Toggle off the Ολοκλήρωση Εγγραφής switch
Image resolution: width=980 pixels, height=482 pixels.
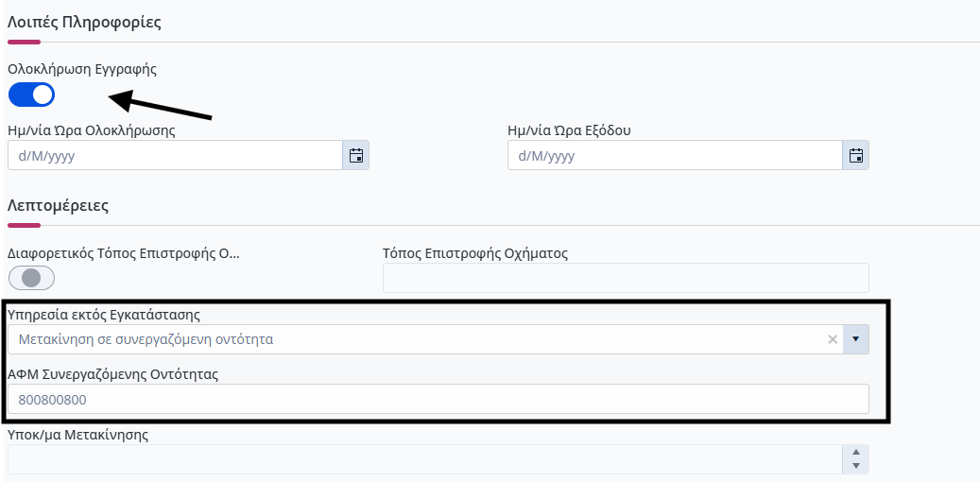click(x=32, y=95)
